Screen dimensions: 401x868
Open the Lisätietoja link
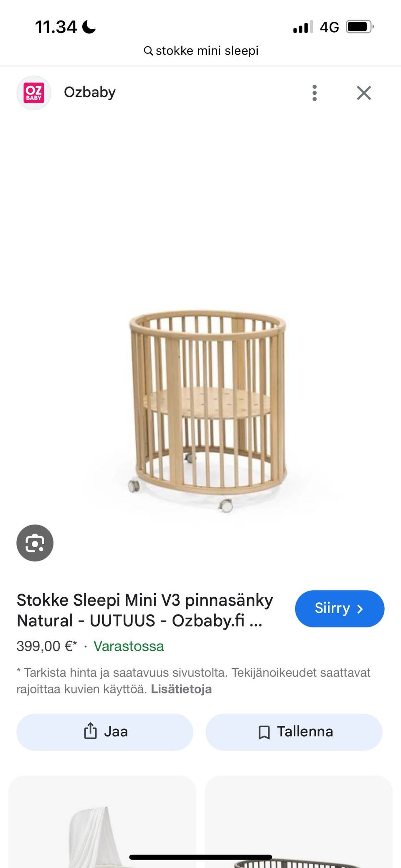click(x=181, y=689)
